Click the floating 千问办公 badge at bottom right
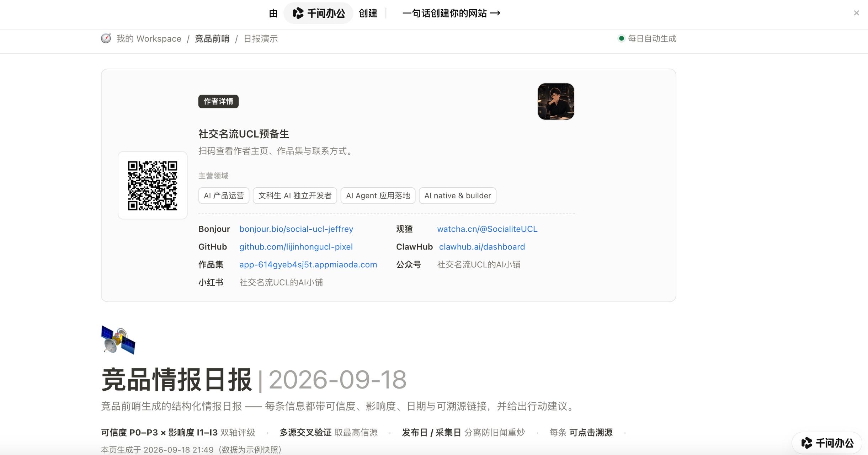Screen dimensions: 868x455 coord(827,443)
